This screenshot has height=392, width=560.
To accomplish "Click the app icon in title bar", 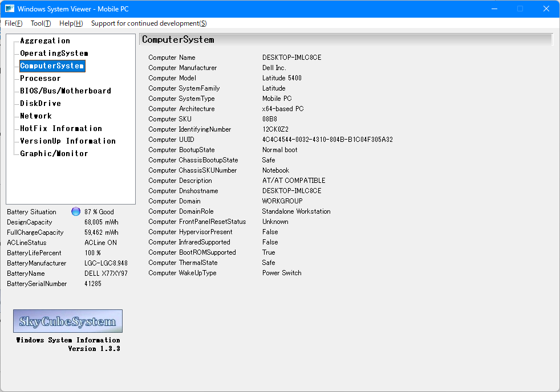I will click(x=10, y=9).
